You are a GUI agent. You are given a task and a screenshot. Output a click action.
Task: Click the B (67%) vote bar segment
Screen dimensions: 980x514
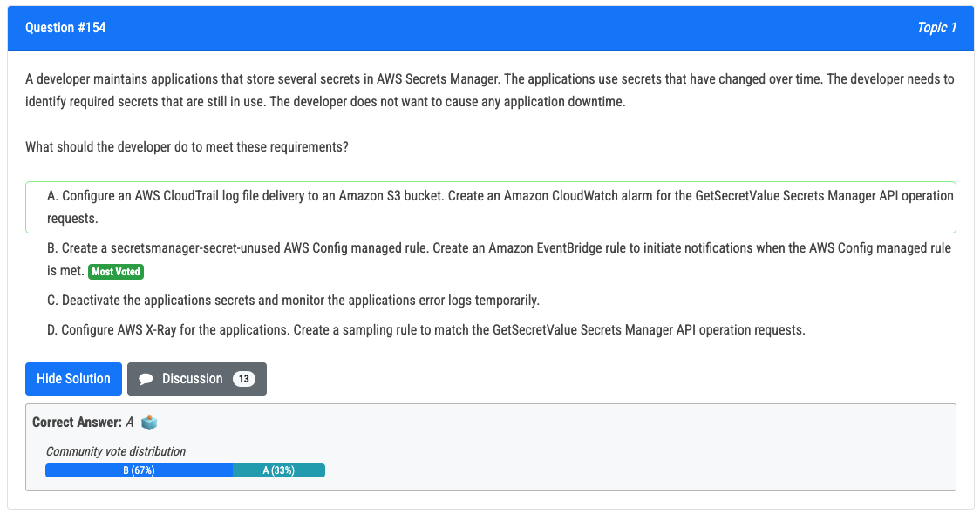[139, 470]
